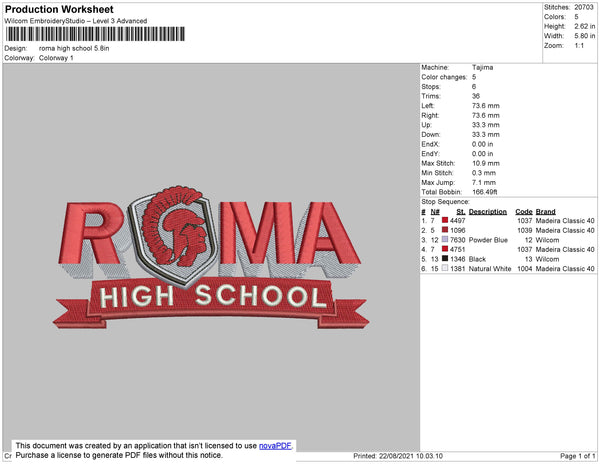Click stitch count '4497' in row 1
This screenshot has height=464, width=600.
[x=458, y=221]
